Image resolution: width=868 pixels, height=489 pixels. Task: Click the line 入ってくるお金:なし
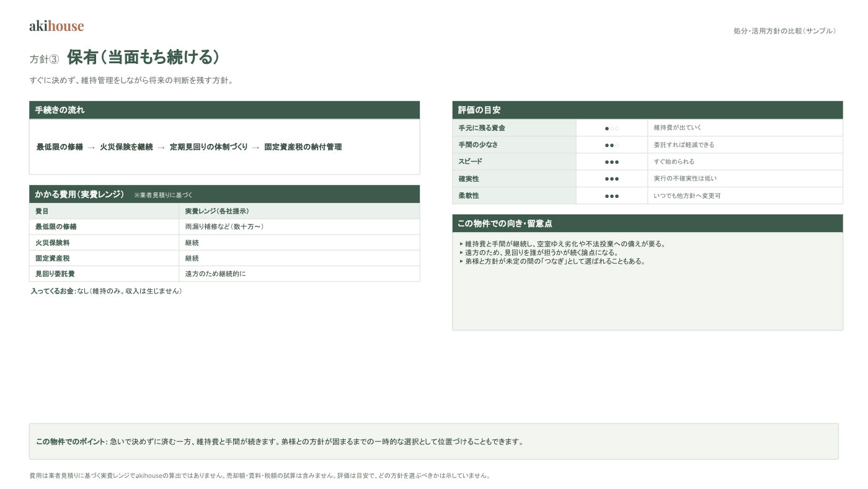pos(107,291)
